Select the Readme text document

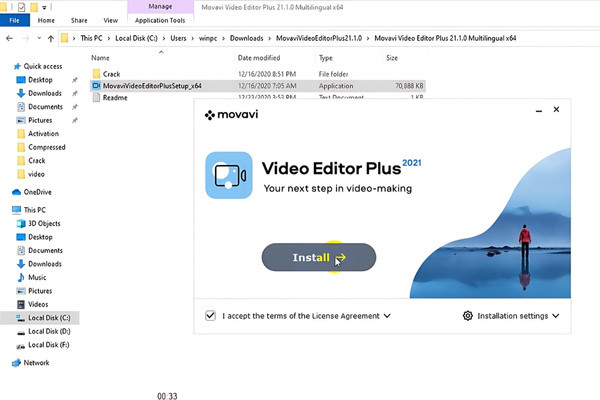pyautogui.click(x=115, y=97)
